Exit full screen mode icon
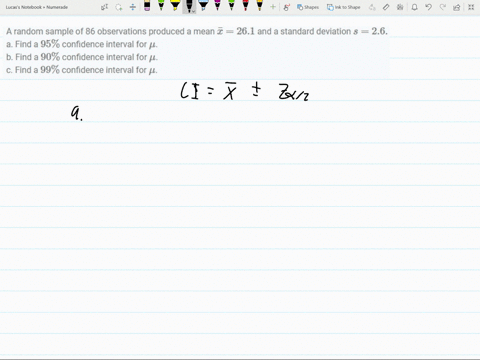This screenshot has height=360, width=480. (x=471, y=7)
